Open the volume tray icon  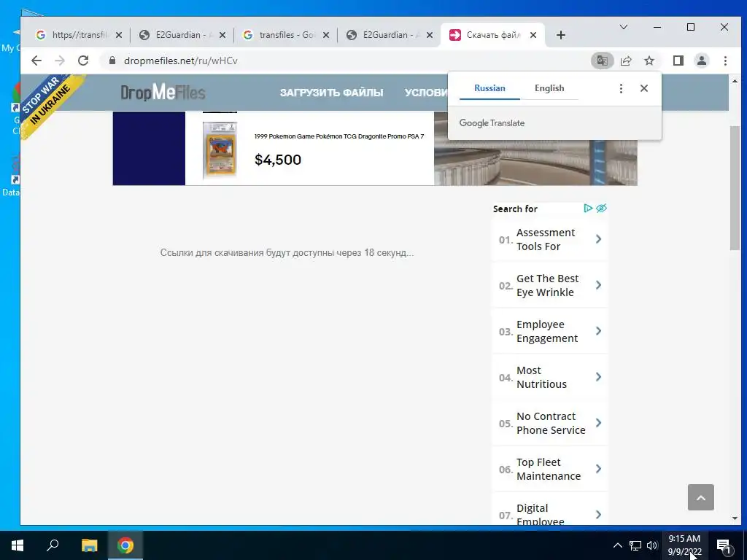click(x=652, y=545)
